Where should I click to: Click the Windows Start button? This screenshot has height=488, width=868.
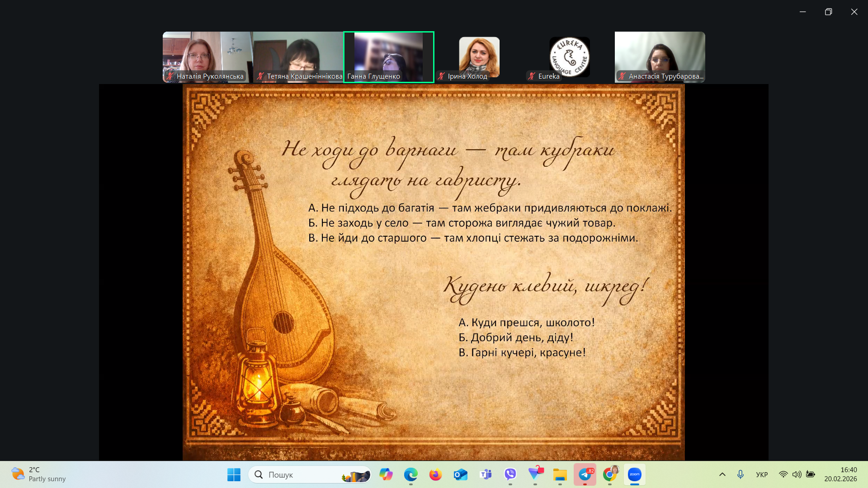234,474
